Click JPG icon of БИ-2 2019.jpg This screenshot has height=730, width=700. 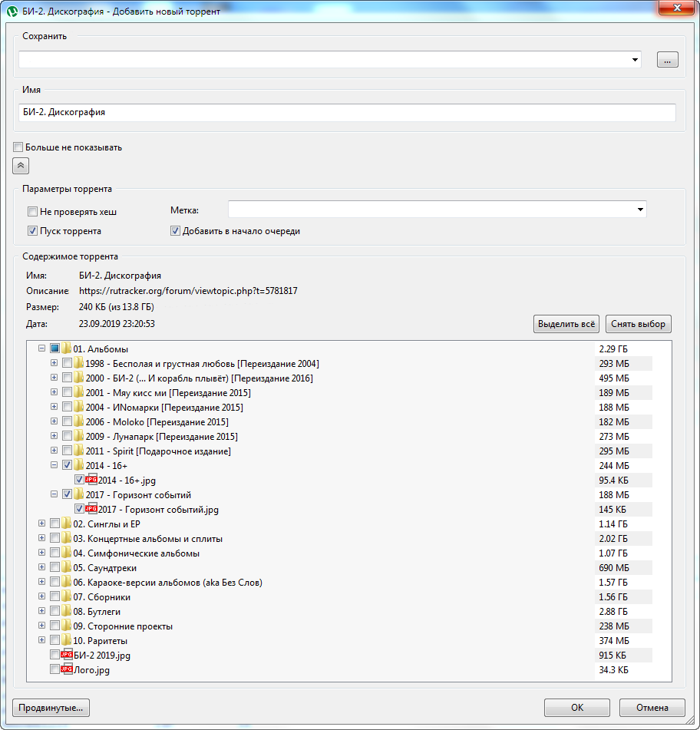tap(67, 655)
